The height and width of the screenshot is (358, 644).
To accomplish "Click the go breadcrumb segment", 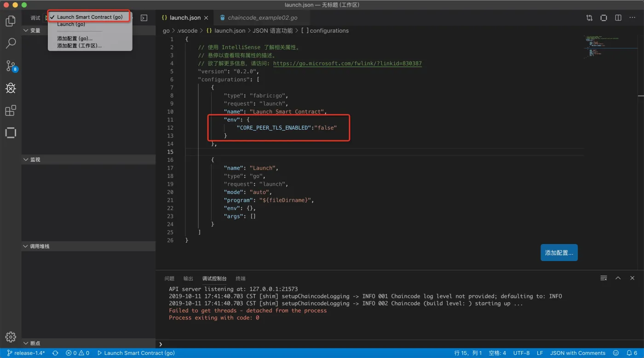I will pyautogui.click(x=166, y=30).
